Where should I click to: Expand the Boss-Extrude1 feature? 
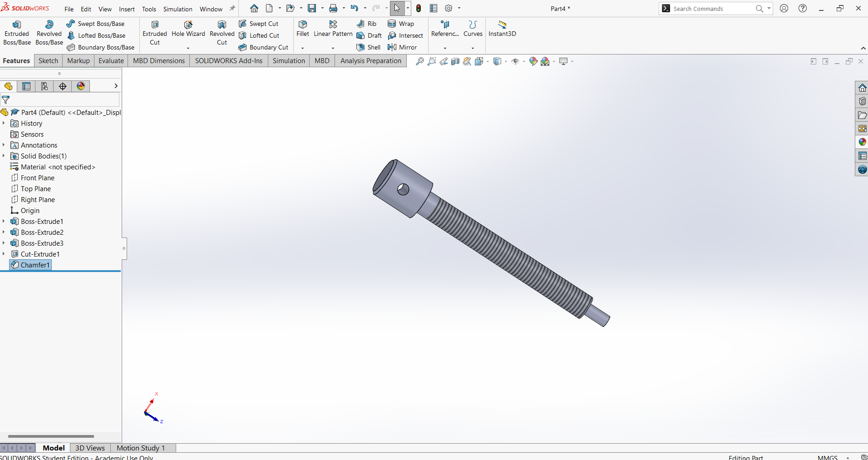coord(4,221)
